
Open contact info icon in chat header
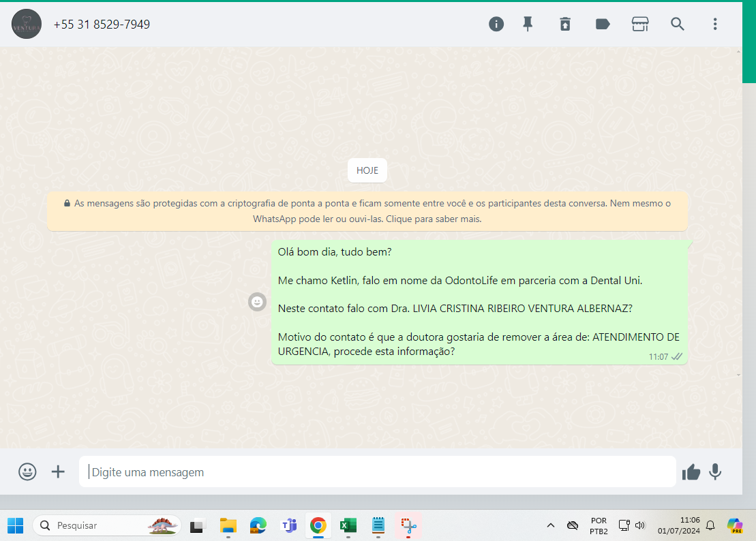[x=496, y=24]
